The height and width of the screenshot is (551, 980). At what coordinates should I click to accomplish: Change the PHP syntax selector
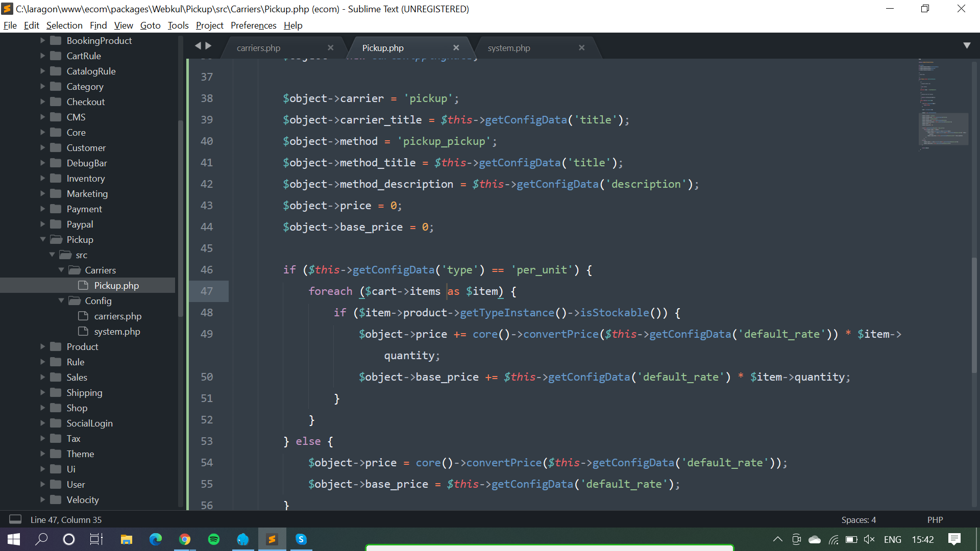pos(935,520)
